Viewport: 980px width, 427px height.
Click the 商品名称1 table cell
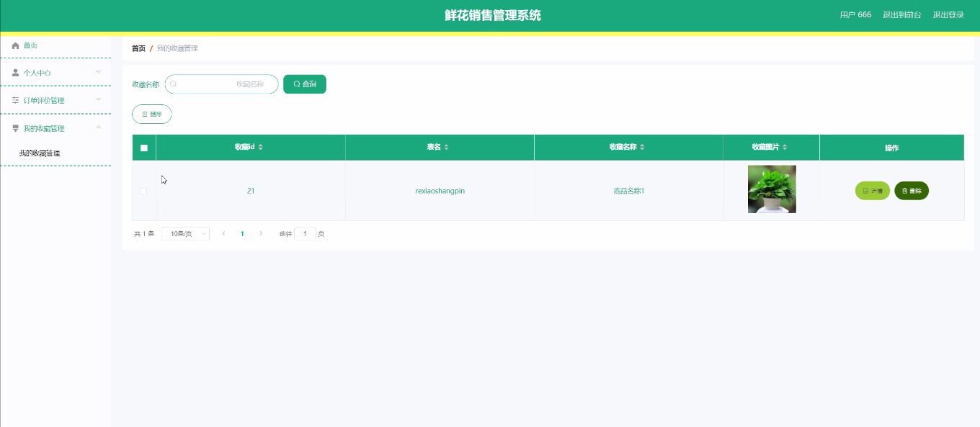pyautogui.click(x=629, y=191)
